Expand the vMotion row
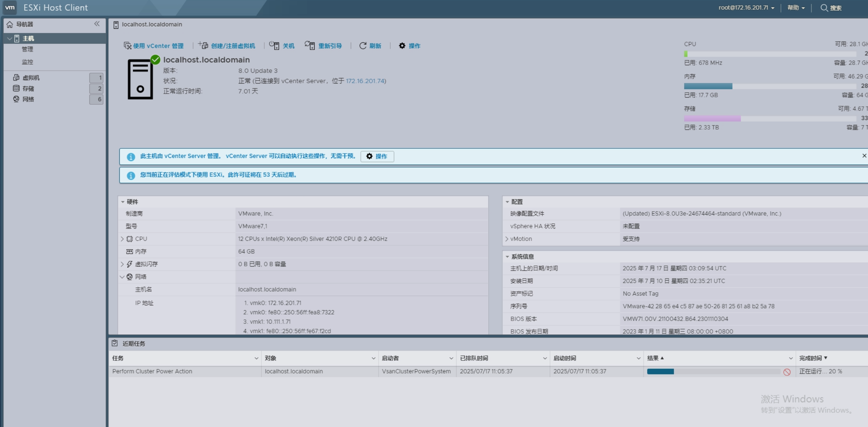This screenshot has height=427, width=868. click(x=507, y=239)
